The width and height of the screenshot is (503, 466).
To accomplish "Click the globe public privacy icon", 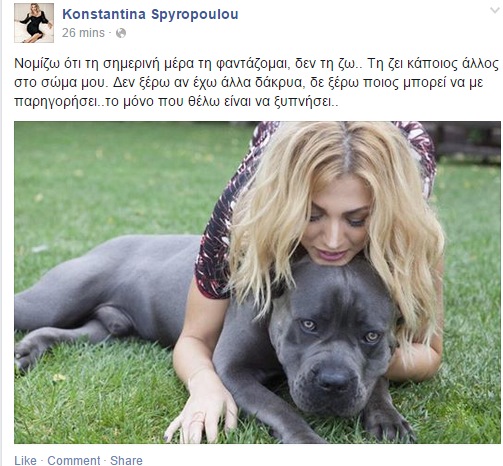I will point(121,33).
